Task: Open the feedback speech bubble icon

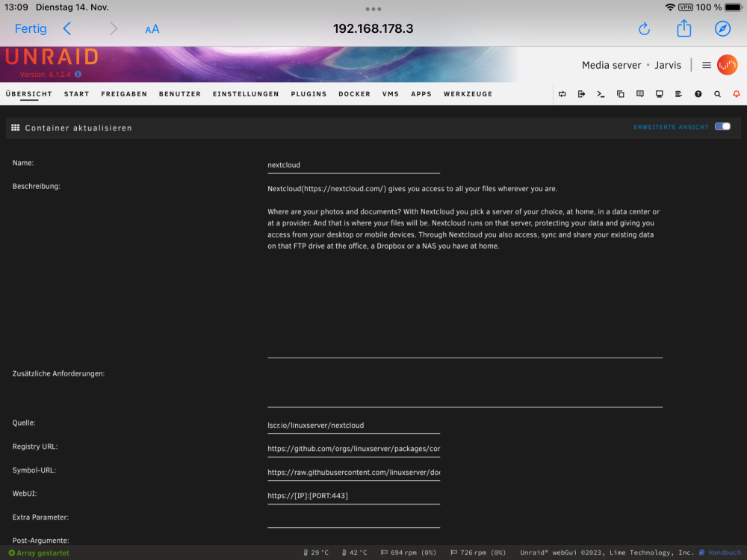Action: click(x=640, y=94)
